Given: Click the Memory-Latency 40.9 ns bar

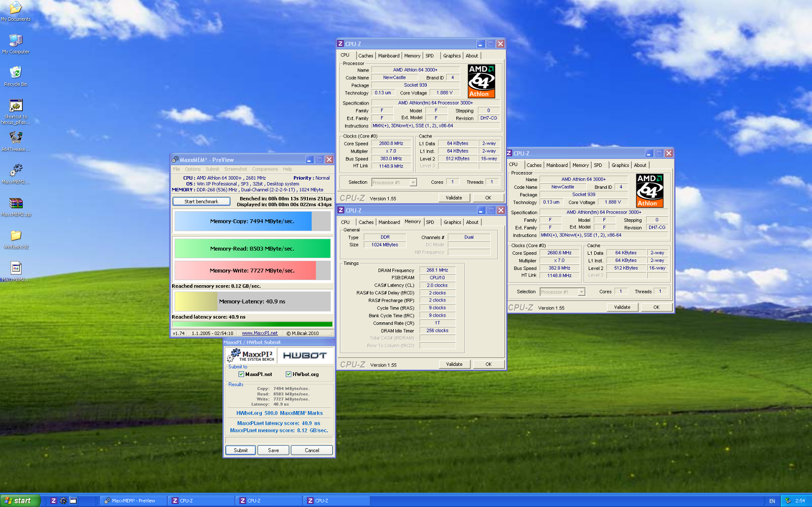Looking at the screenshot, I should 252,301.
